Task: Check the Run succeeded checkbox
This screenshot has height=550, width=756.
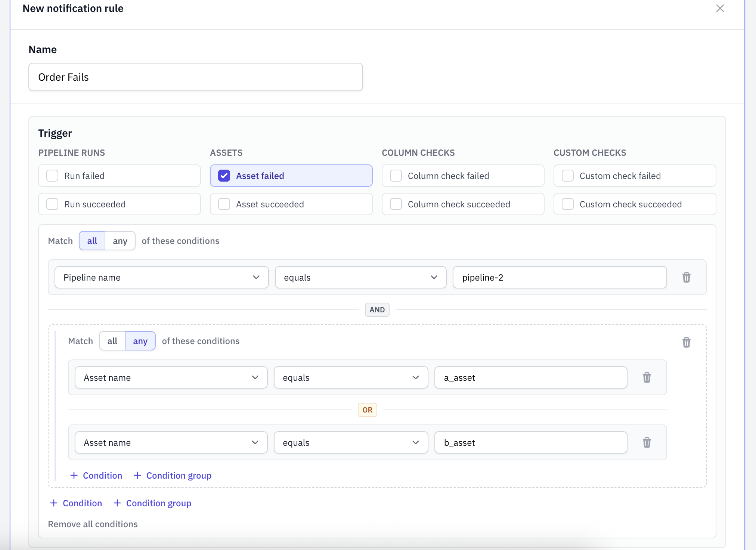Action: (52, 204)
